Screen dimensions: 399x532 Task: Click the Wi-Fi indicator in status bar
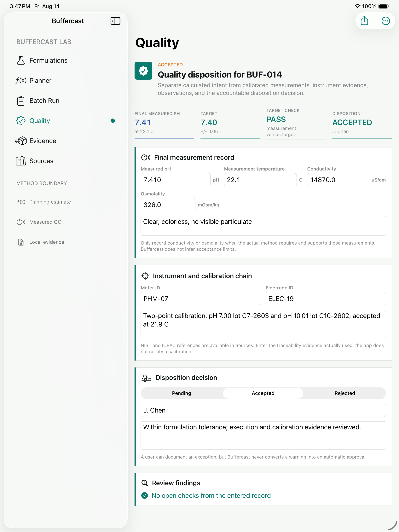click(x=357, y=6)
